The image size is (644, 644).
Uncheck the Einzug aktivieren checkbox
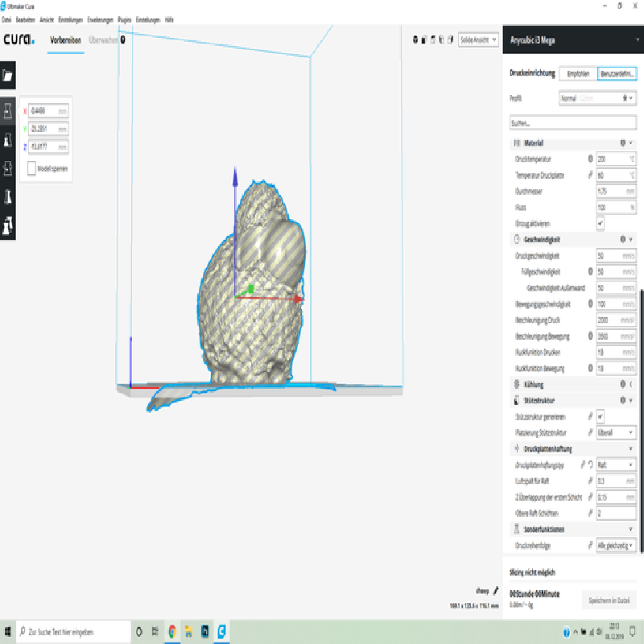600,223
